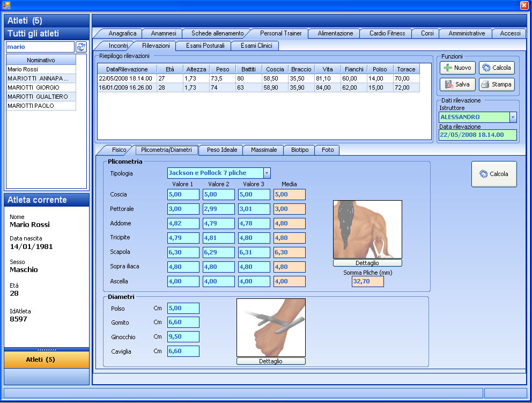Select MARIOTTI GIORGIO in athlete list

tap(33, 87)
